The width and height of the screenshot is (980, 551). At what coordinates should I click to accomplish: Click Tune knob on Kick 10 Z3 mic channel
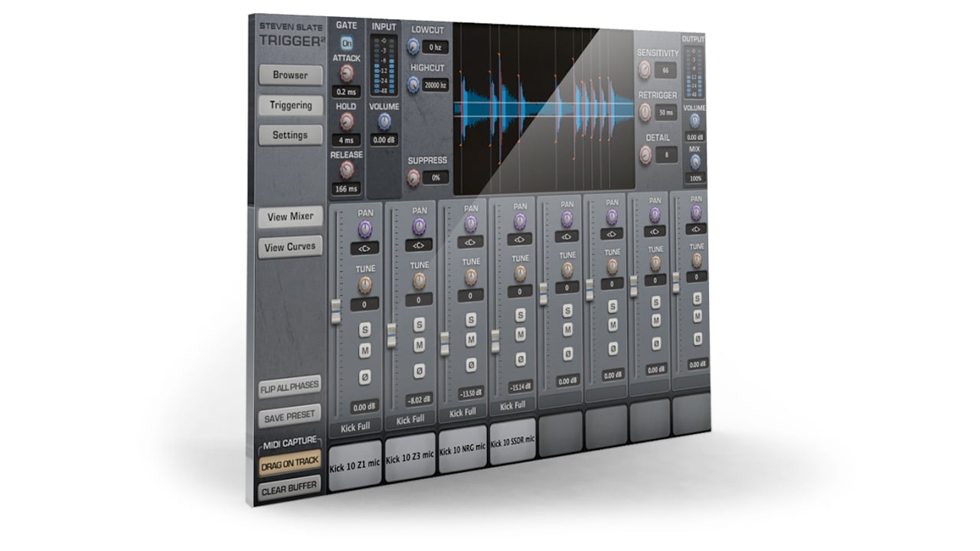(x=420, y=281)
